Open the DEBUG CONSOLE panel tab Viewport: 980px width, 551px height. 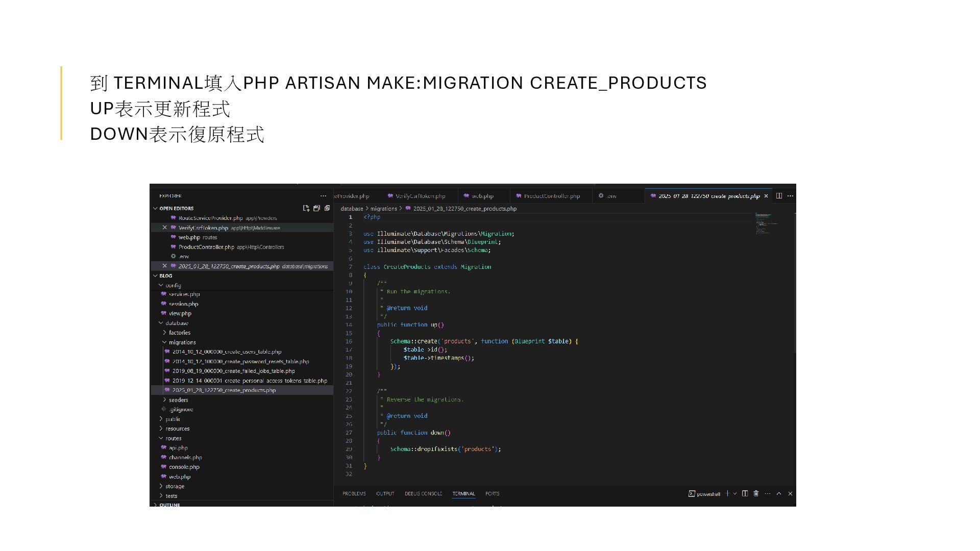[423, 493]
